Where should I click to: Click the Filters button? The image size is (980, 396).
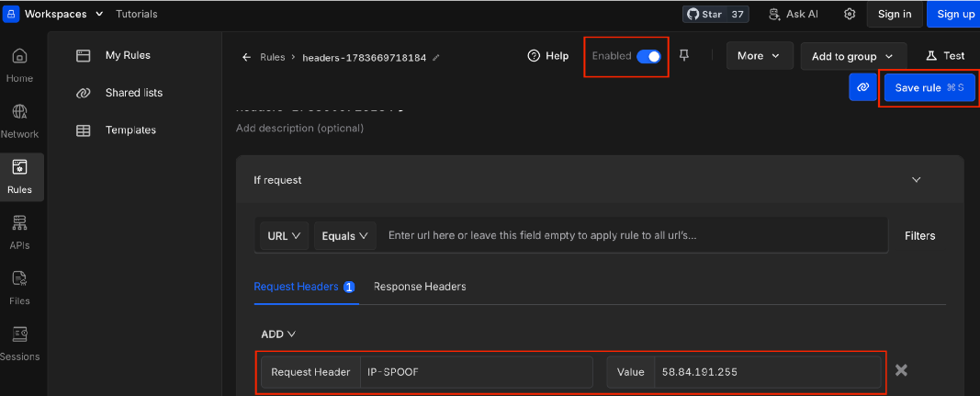[920, 236]
